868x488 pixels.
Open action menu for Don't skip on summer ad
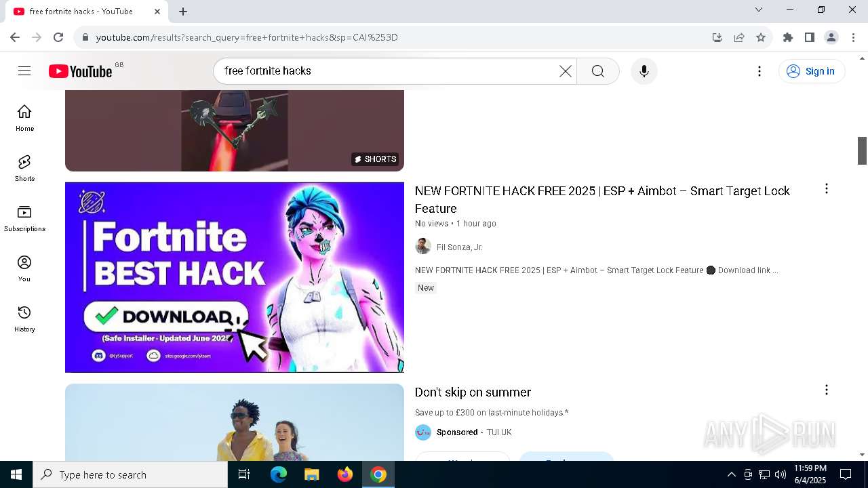coord(826,390)
